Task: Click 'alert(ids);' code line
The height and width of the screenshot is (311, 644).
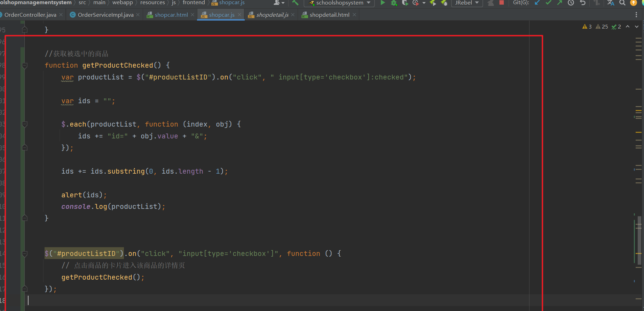Action: 84,195
